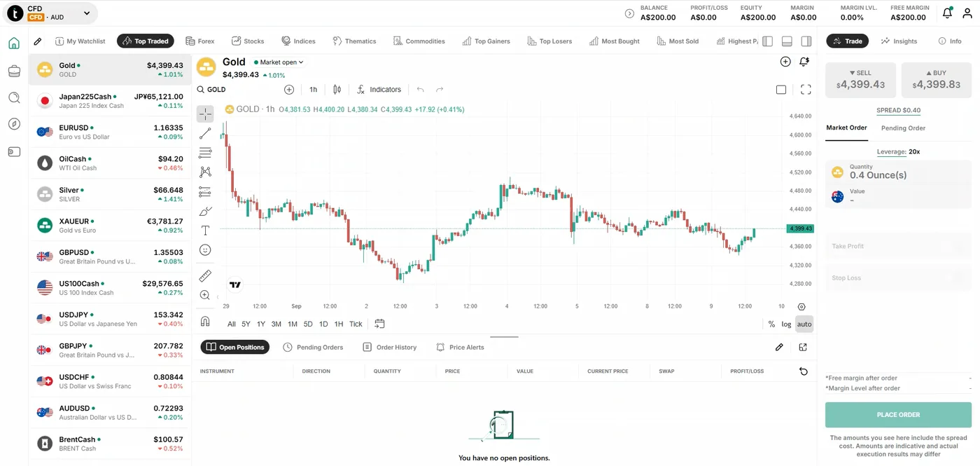Expand the balance details arrow
Screen dimensions: 980x466
tap(629, 13)
